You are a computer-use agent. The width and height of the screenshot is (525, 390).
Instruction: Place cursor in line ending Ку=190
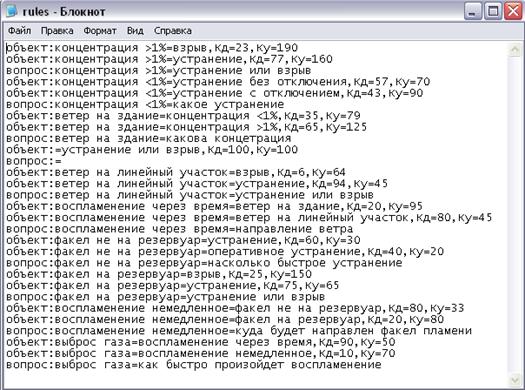[x=152, y=48]
